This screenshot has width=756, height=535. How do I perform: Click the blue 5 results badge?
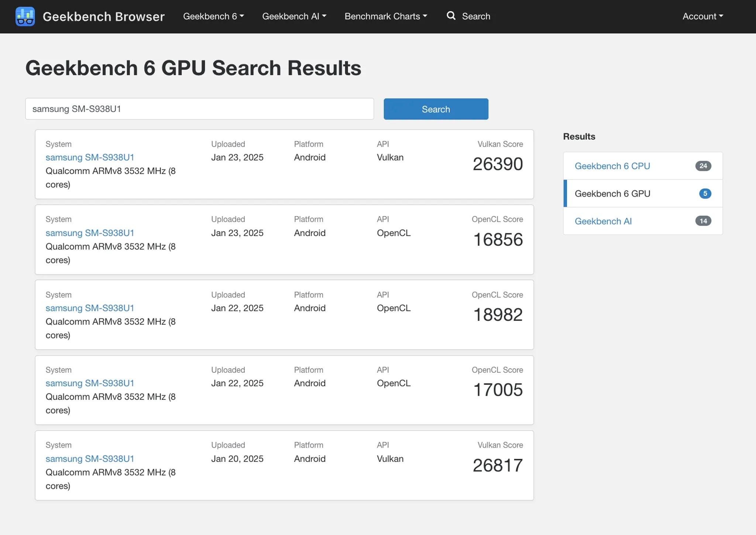[x=705, y=193]
